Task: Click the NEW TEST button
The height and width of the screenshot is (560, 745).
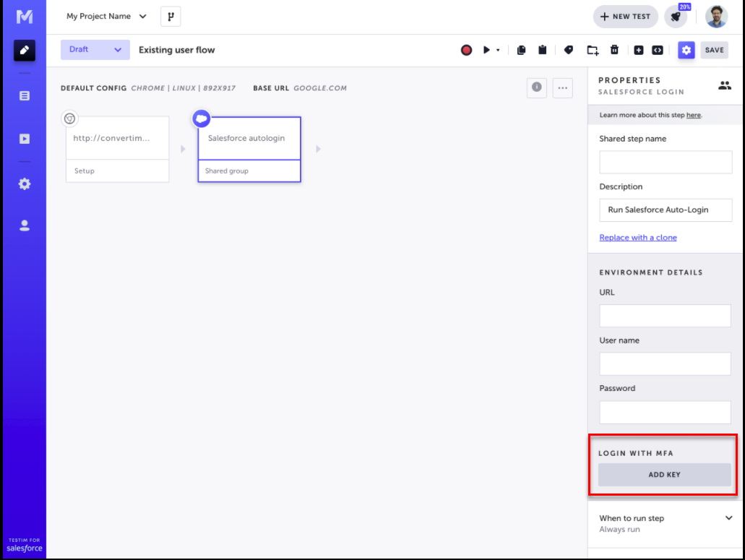Action: pos(625,17)
